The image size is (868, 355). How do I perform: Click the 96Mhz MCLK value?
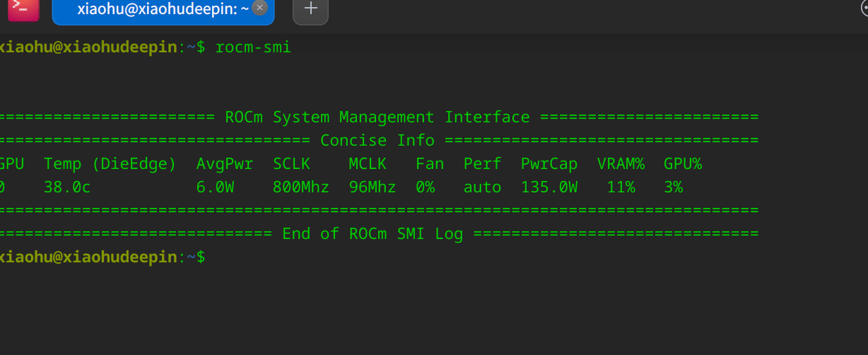tap(373, 187)
